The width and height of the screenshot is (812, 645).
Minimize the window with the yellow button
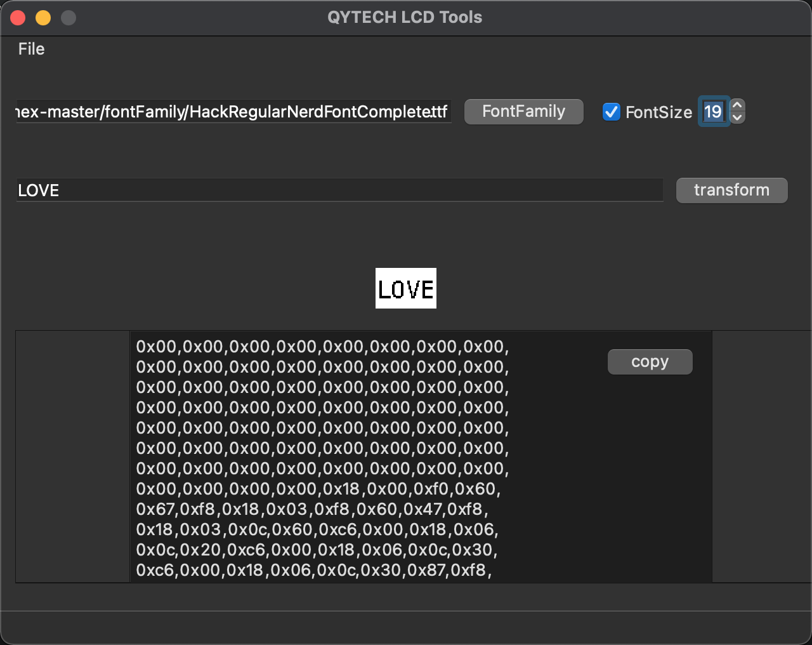pyautogui.click(x=43, y=18)
